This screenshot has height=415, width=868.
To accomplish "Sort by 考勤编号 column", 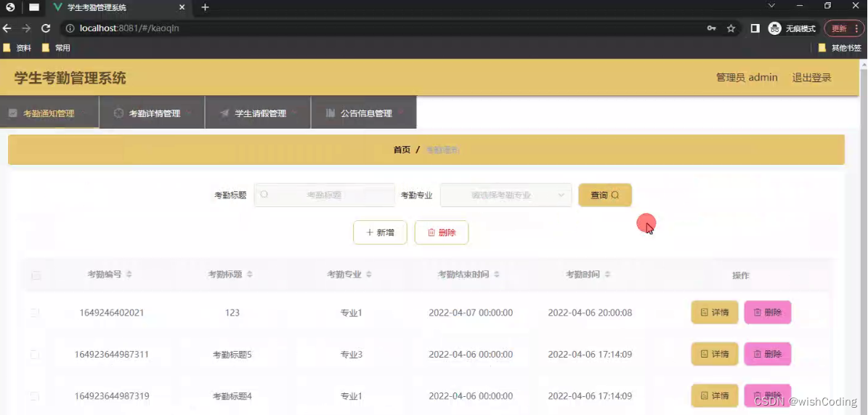I will click(x=129, y=274).
